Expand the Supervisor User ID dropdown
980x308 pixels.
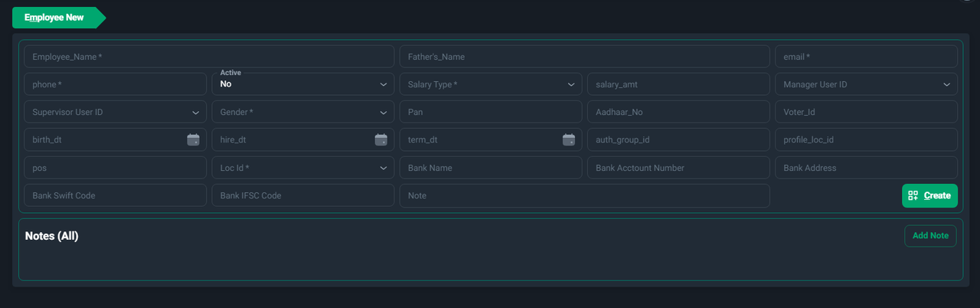tap(116, 112)
